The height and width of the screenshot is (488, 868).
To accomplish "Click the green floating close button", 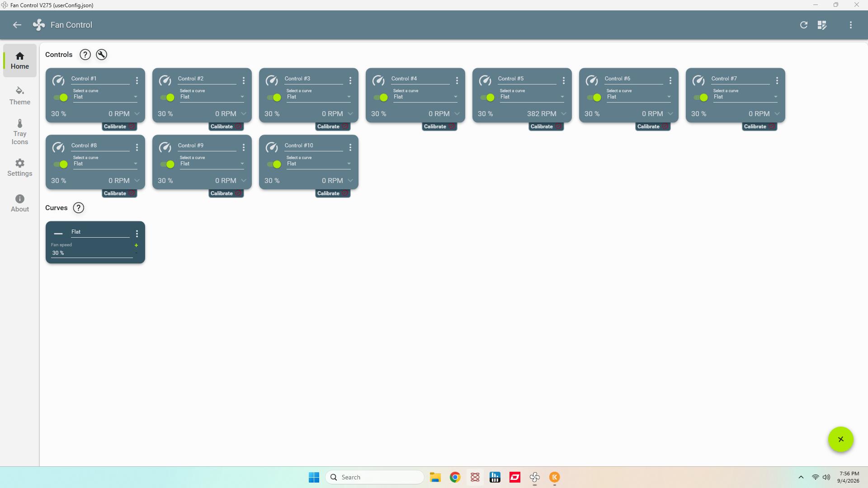I will [840, 439].
